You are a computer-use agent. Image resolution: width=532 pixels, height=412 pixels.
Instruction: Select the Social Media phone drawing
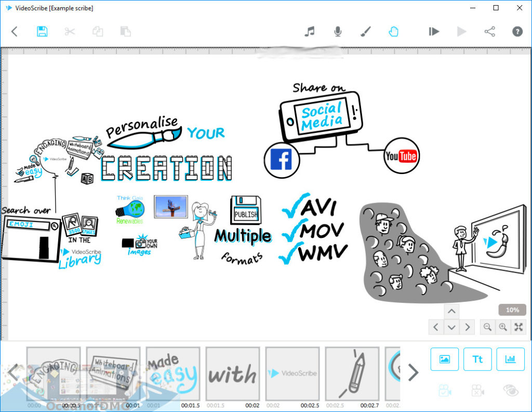pos(321,116)
